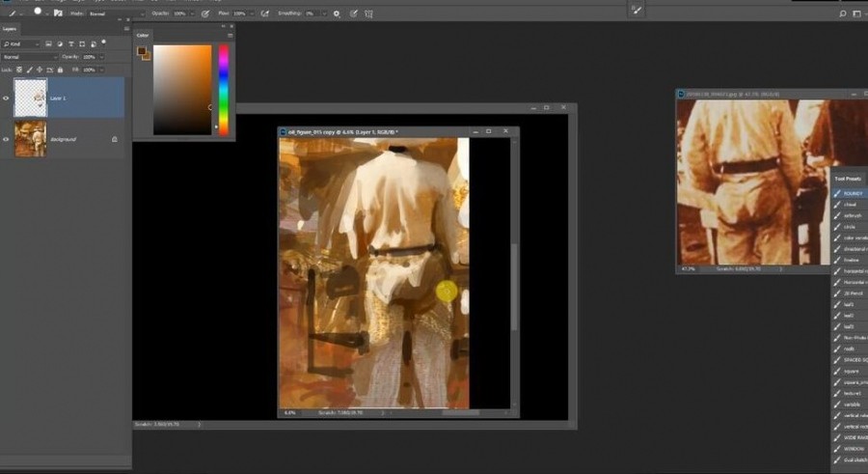Open the Layers panel menu
Image resolution: width=868 pixels, height=474 pixels.
point(126,29)
